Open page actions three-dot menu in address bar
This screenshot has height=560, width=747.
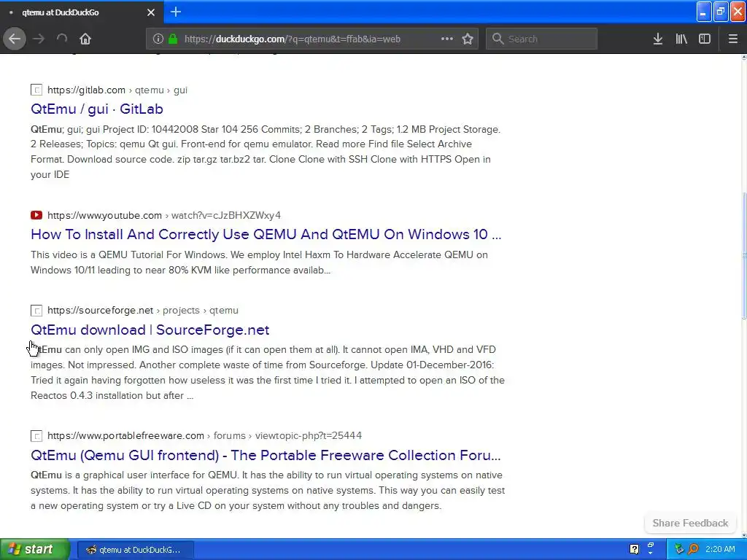(x=447, y=39)
